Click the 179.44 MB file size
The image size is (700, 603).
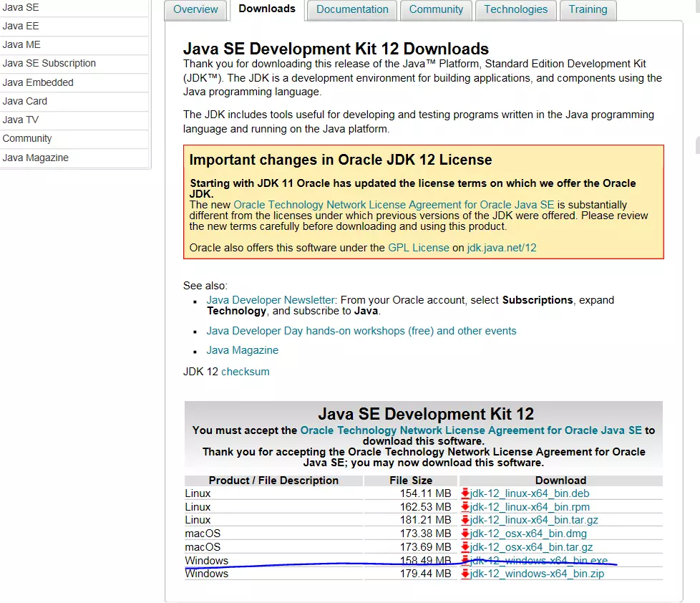[425, 574]
